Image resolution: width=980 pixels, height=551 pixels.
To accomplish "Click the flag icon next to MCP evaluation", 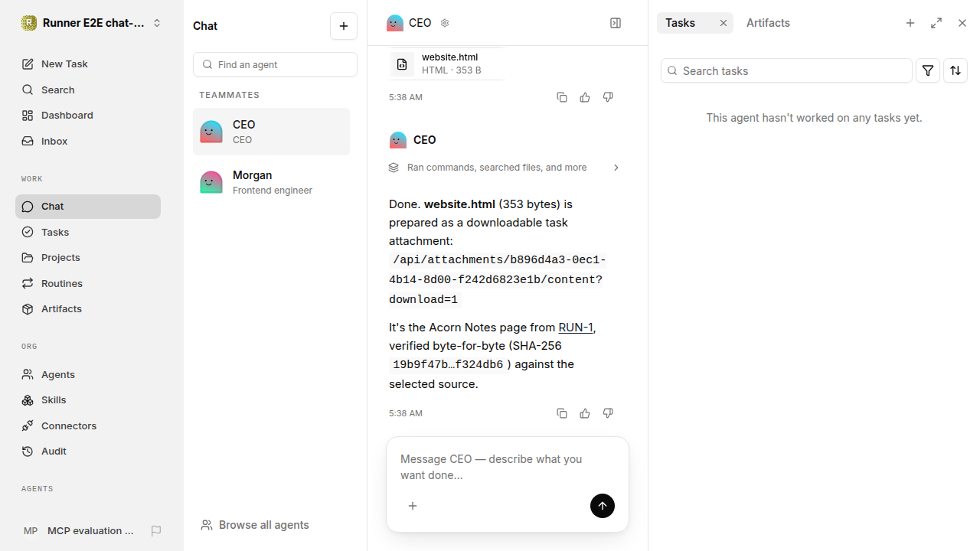I will [x=156, y=530].
